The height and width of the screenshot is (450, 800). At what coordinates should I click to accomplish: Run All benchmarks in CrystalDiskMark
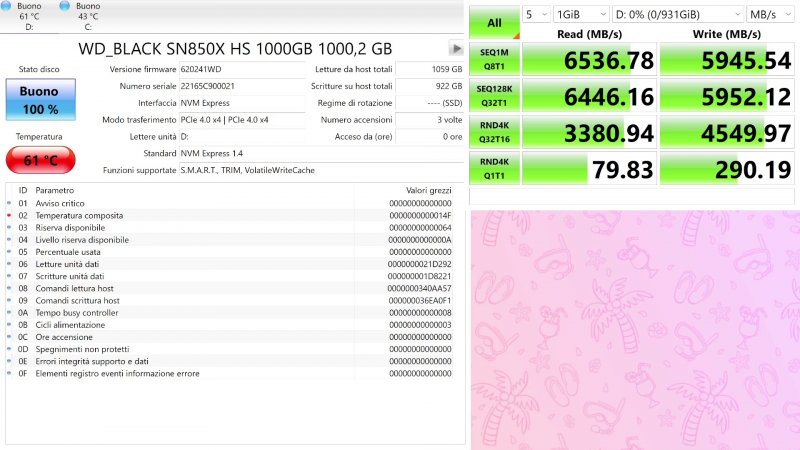tap(494, 22)
